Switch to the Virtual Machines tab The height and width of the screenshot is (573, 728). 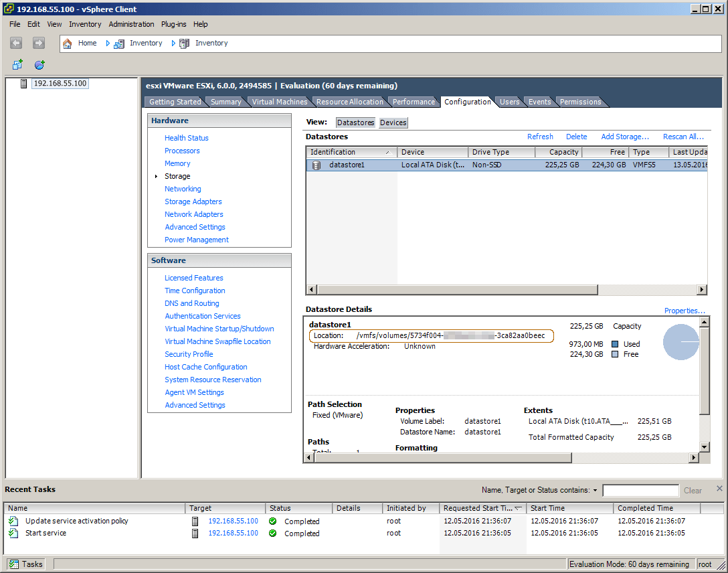[x=279, y=102]
